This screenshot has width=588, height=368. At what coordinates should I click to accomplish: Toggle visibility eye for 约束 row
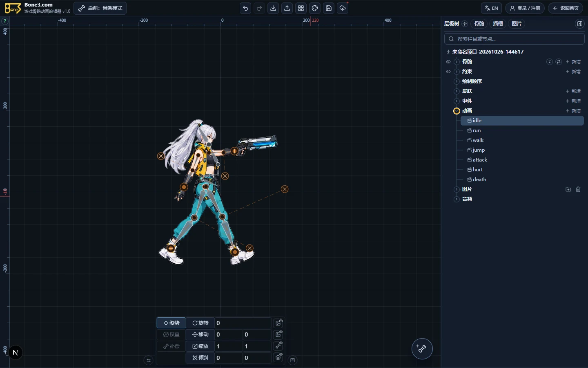[448, 72]
